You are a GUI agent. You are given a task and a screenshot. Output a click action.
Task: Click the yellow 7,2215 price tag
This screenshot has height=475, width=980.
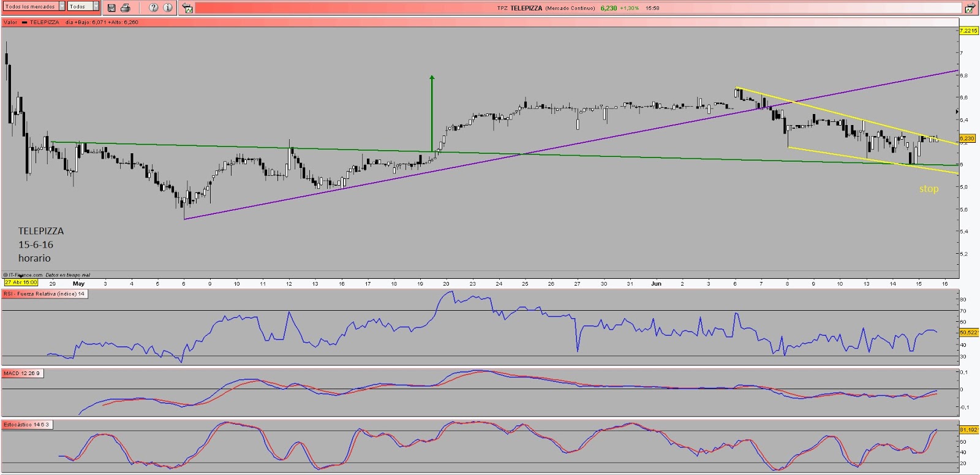969,31
